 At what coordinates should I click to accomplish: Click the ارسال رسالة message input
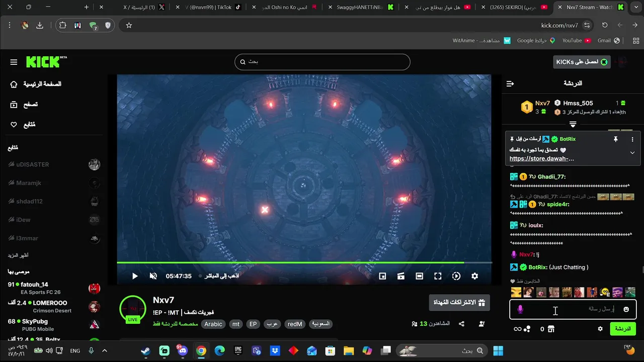573,309
